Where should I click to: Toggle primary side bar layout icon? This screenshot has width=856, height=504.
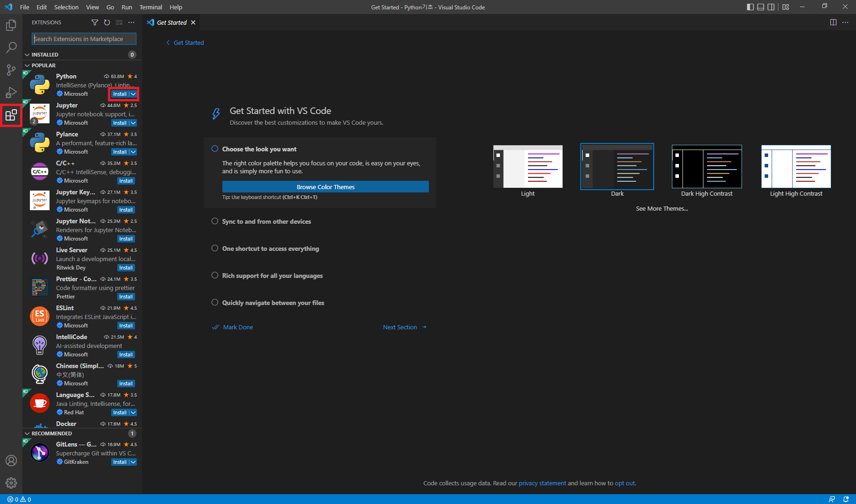[750, 7]
